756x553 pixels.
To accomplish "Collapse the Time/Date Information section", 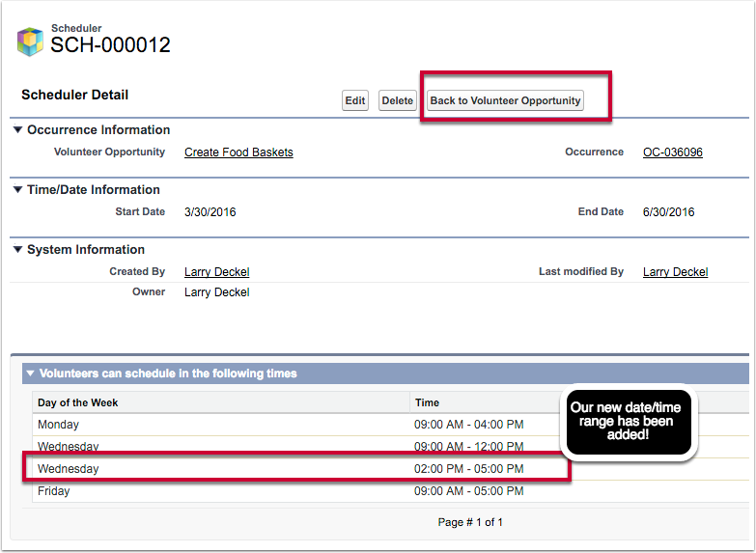I will 17,189.
